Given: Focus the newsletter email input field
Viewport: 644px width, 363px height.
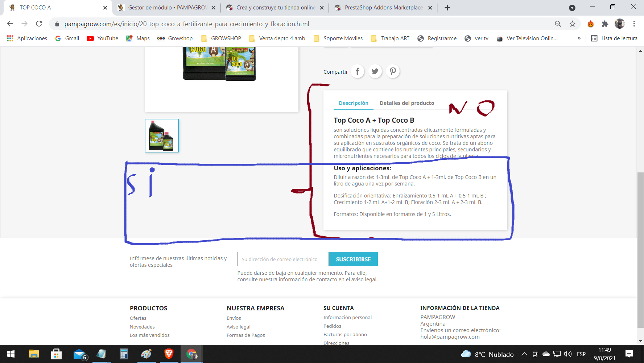Looking at the screenshot, I should (283, 259).
